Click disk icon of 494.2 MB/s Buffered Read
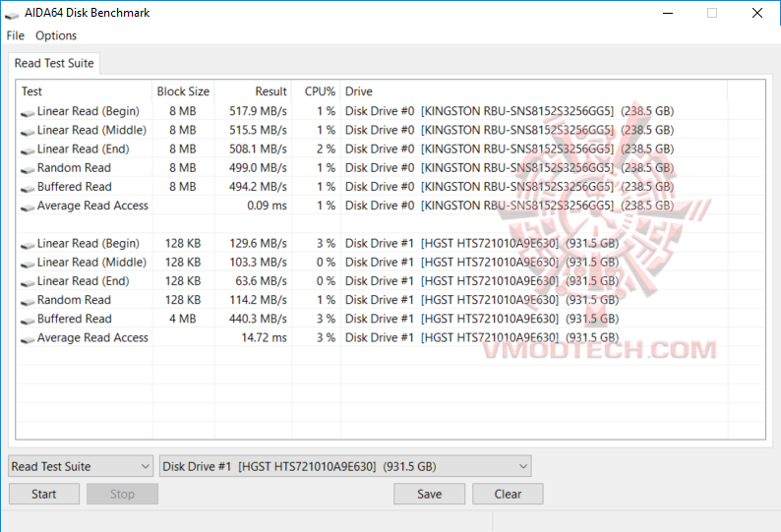781x532 pixels. click(x=28, y=188)
